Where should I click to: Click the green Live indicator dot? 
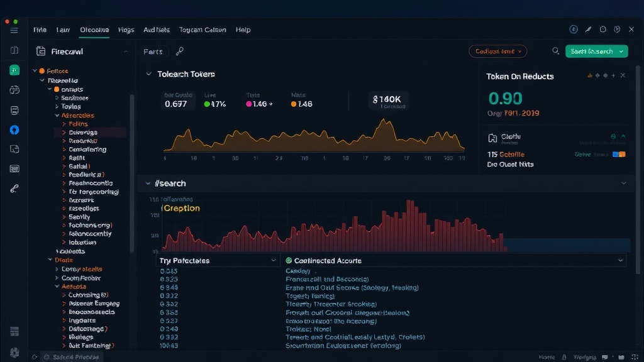[x=207, y=104]
